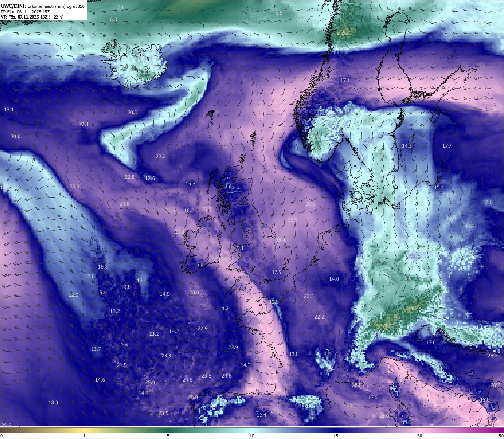Image resolution: width=504 pixels, height=439 pixels.
Task: Click the 30 tick on color scale
Action: [420, 436]
